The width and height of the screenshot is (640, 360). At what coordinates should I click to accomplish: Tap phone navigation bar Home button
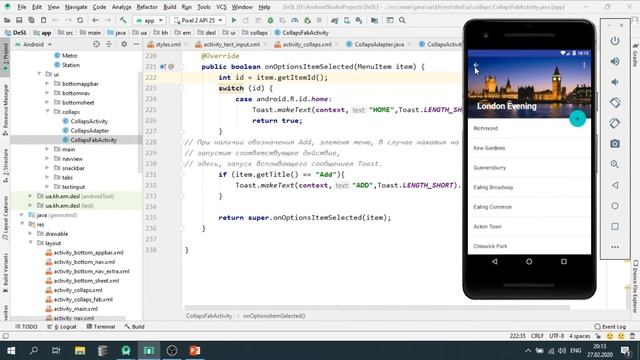529,262
